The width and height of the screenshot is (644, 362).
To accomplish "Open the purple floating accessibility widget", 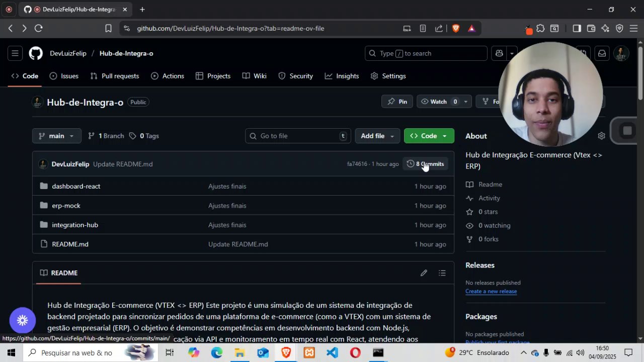I will tap(23, 320).
